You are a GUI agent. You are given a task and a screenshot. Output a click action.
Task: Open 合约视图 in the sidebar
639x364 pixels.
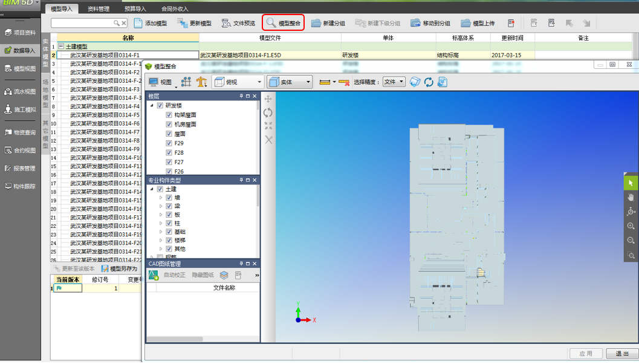click(21, 151)
